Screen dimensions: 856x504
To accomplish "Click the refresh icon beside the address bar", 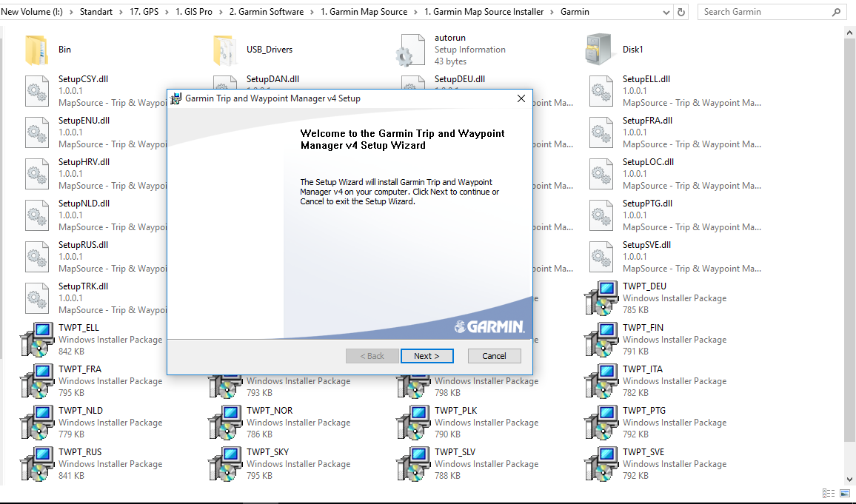I will 682,11.
